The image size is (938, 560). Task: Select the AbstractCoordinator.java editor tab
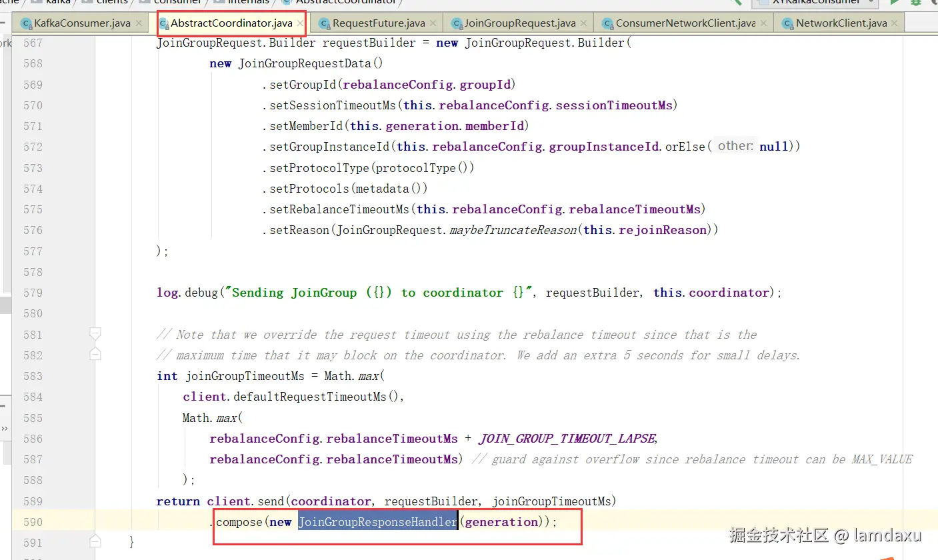pos(231,23)
